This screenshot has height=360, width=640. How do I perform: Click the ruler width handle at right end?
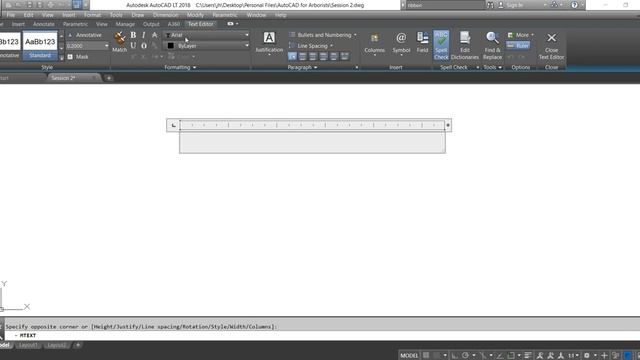click(x=448, y=125)
